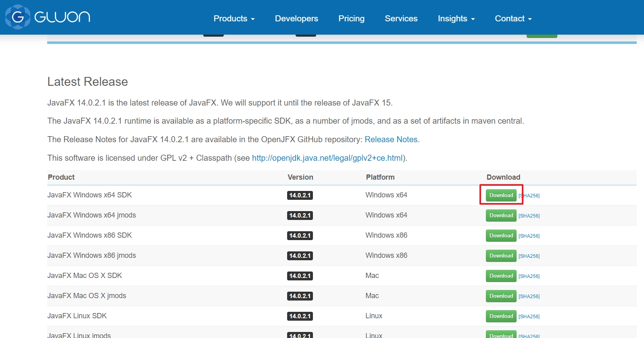View SHA256 for Mac OS X SDK
Image resolution: width=644 pixels, height=338 pixels.
pyautogui.click(x=529, y=276)
